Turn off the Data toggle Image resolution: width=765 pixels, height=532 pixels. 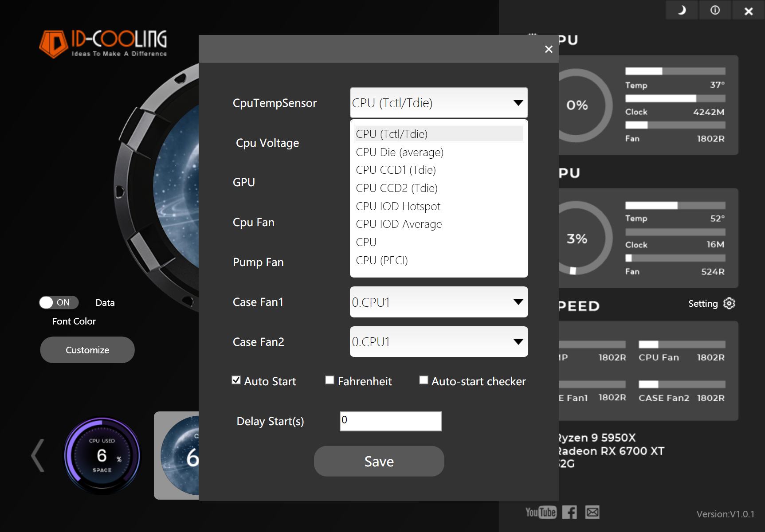point(58,302)
